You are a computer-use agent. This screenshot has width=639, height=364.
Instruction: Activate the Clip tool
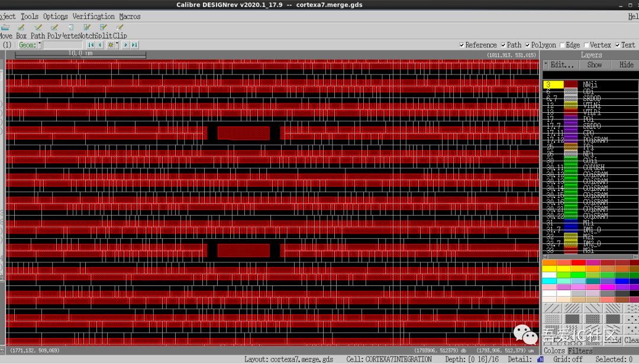120,31
